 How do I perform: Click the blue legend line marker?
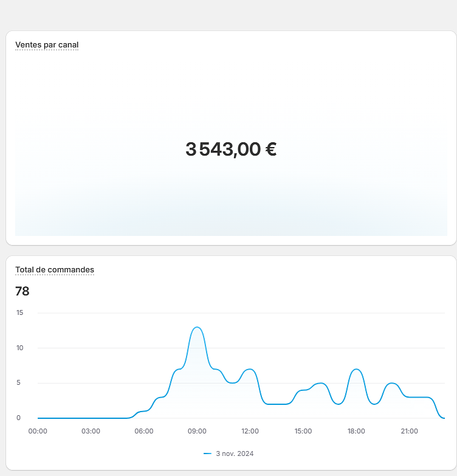(207, 454)
